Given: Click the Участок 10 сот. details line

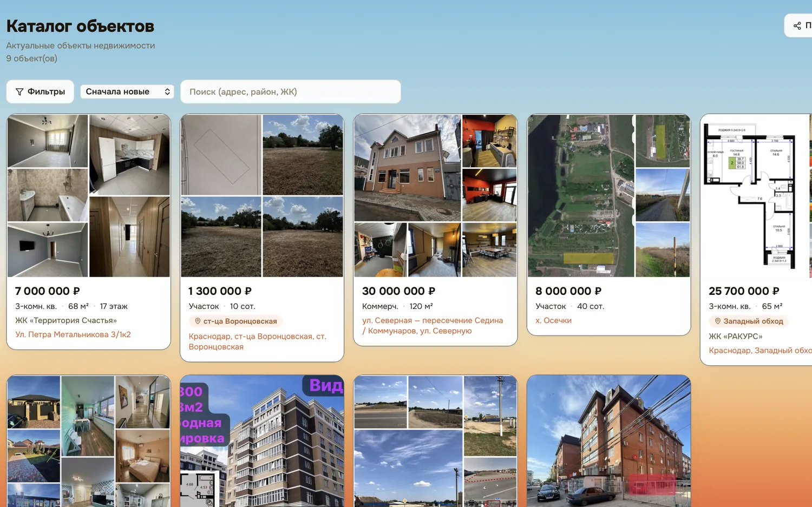Looking at the screenshot, I should click(x=222, y=306).
